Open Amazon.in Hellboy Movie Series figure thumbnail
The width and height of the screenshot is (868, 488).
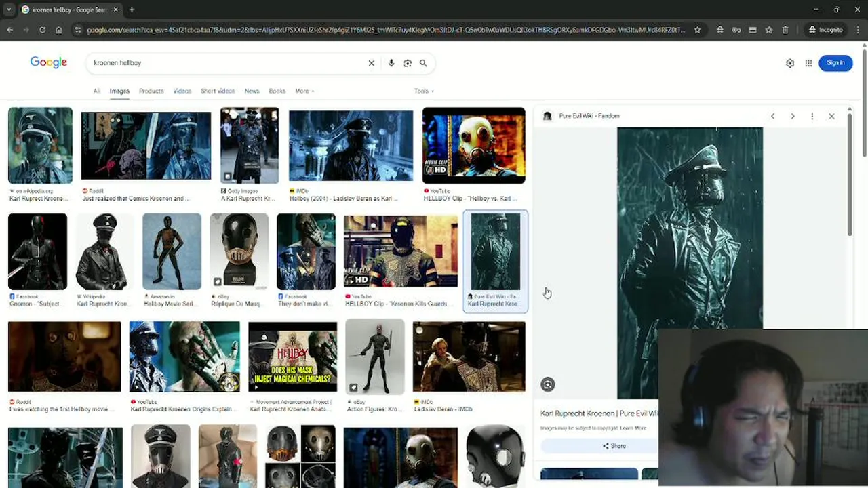pyautogui.click(x=172, y=251)
